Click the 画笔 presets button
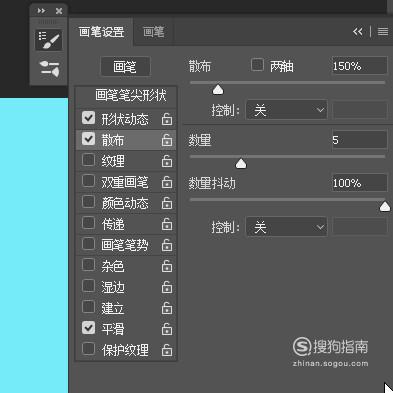393x393 pixels. [125, 67]
